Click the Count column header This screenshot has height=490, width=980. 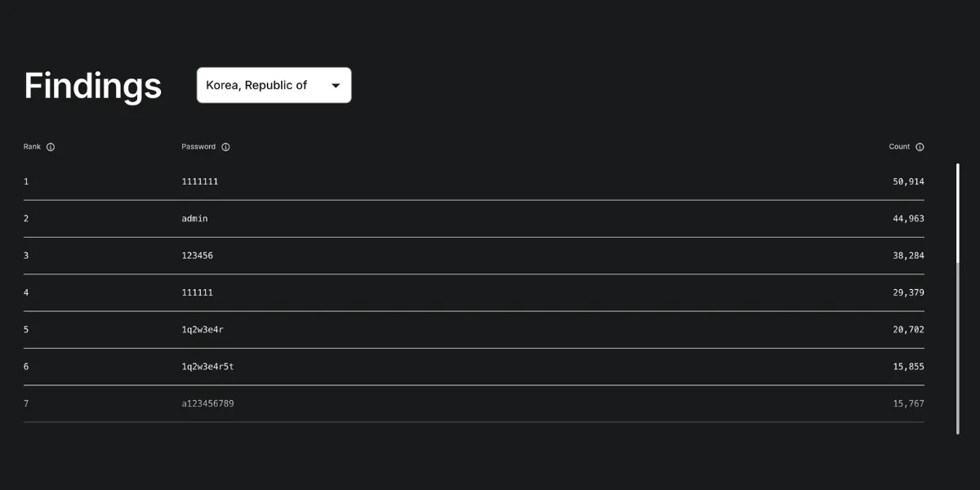click(899, 147)
